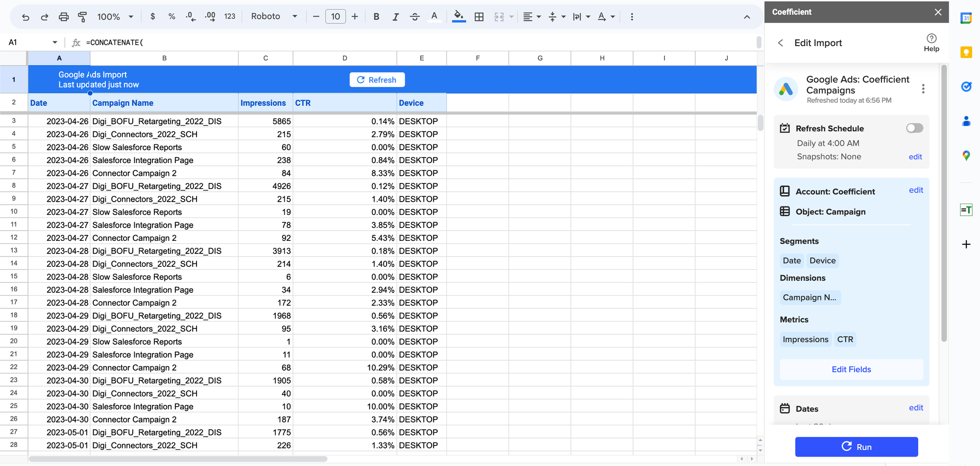Open Google Calendar in side panel

pyautogui.click(x=966, y=19)
